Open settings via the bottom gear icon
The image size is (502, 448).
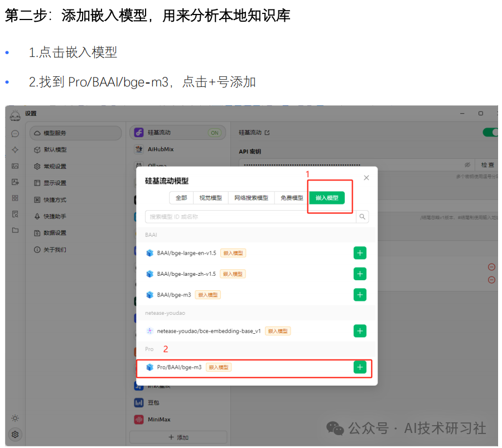[x=15, y=434]
